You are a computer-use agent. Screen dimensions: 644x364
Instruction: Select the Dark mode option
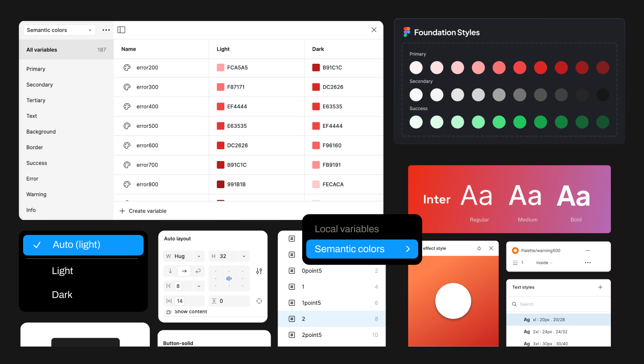coord(62,295)
